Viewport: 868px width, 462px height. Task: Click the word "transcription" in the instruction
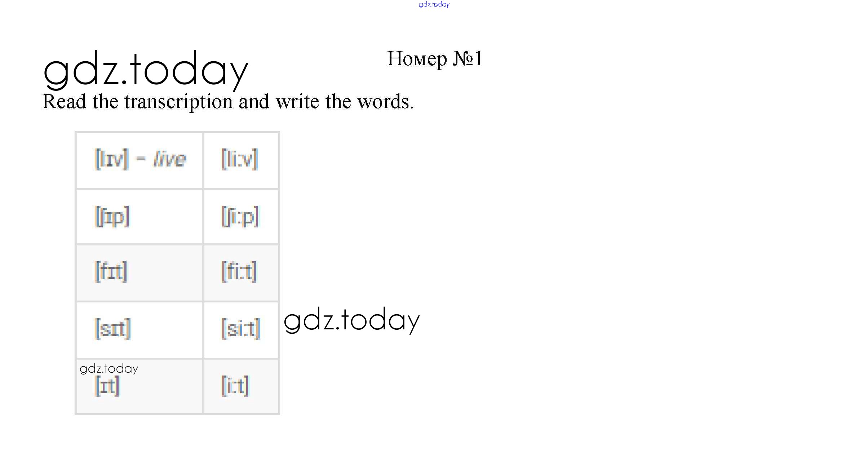point(178,102)
